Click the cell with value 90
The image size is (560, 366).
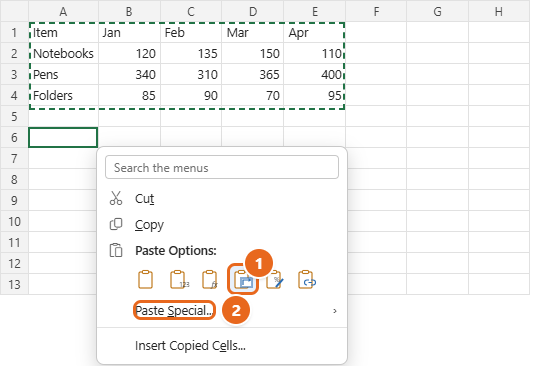[x=191, y=95]
